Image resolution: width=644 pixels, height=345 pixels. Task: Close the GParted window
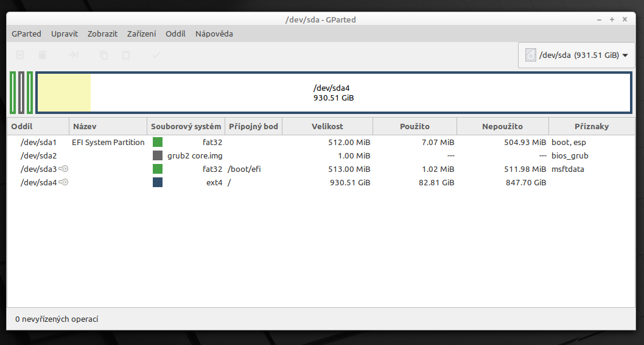tap(625, 20)
